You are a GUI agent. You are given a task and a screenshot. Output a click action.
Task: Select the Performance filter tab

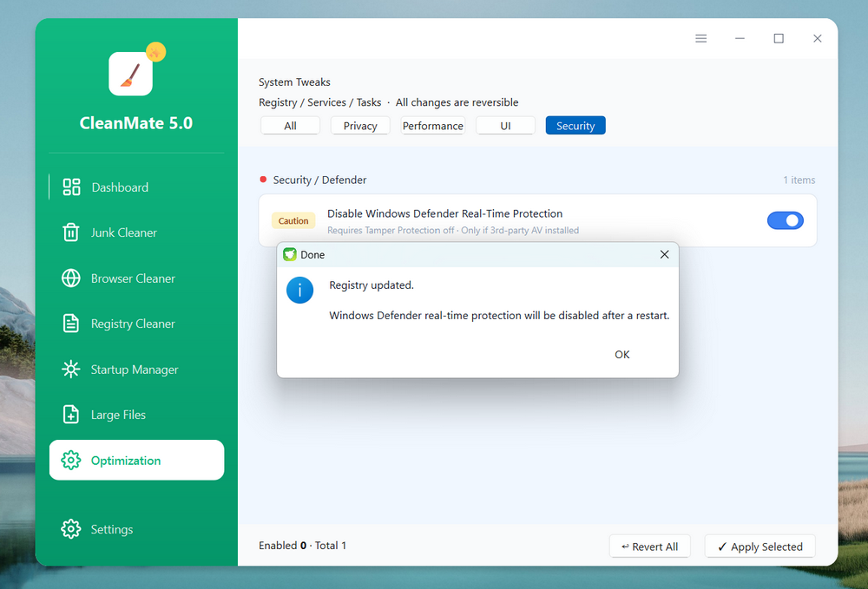tap(433, 126)
